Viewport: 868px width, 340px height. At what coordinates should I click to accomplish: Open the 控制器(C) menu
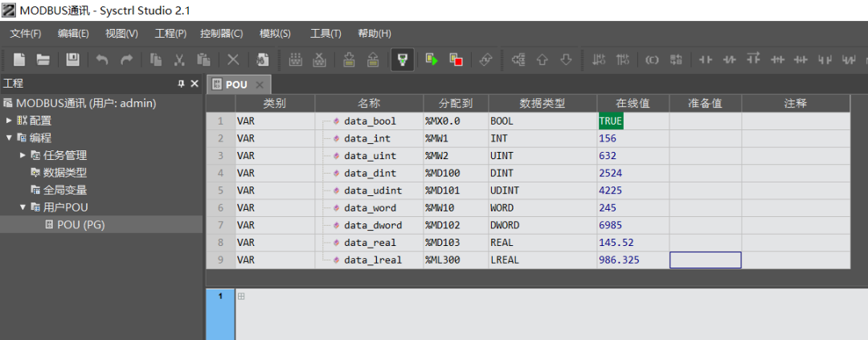222,34
